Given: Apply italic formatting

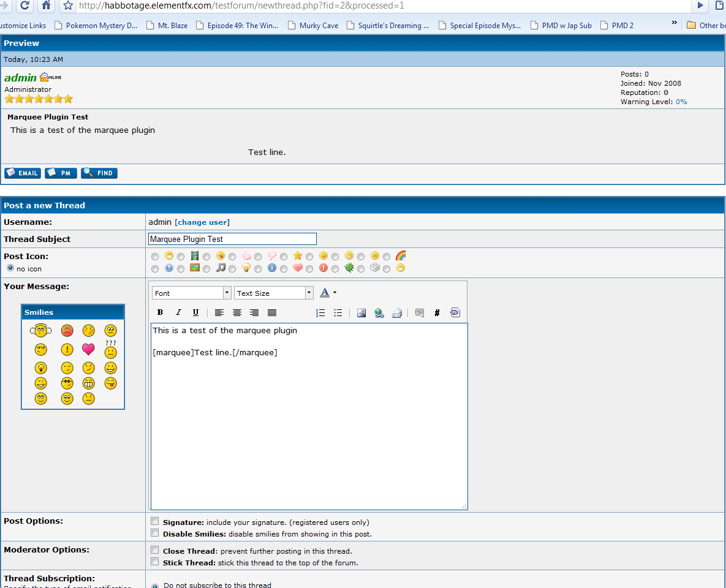Looking at the screenshot, I should (x=178, y=313).
